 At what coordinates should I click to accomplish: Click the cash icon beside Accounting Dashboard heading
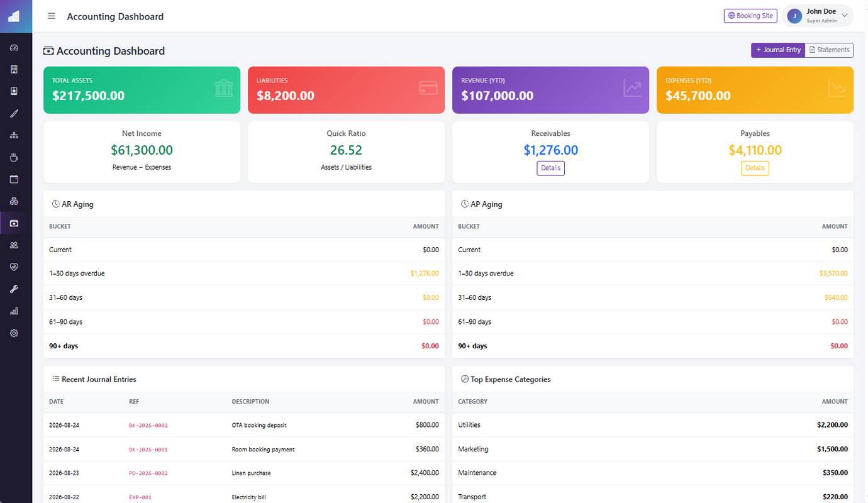[x=48, y=51]
